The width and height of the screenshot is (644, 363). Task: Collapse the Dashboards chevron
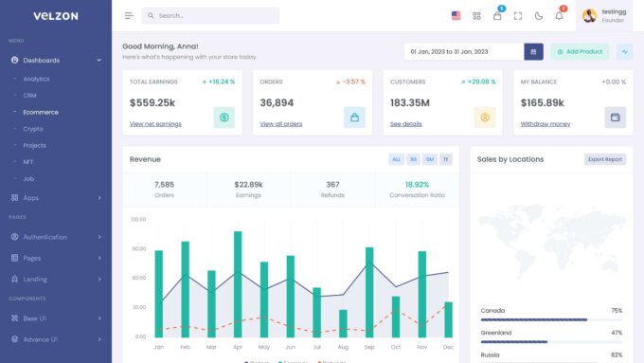click(x=99, y=60)
